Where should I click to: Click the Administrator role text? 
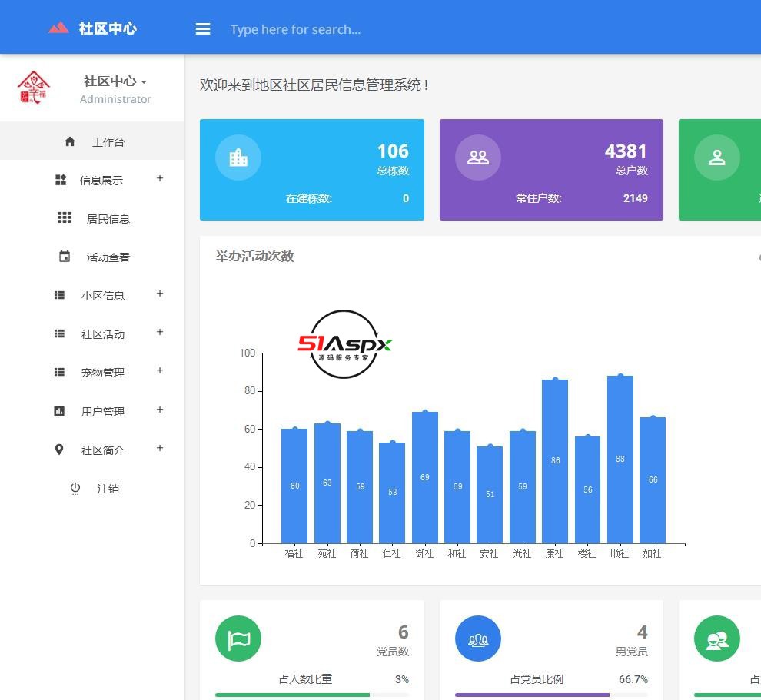point(115,99)
